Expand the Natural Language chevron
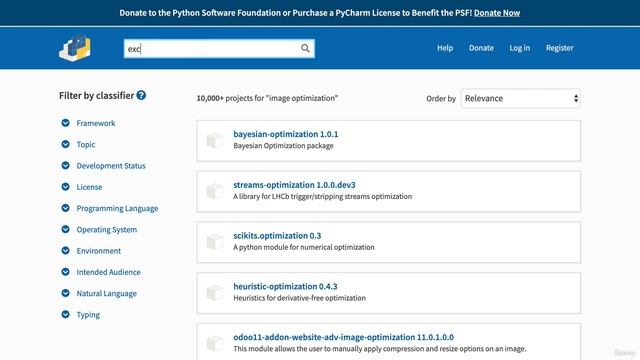This screenshot has width=640, height=360. pyautogui.click(x=65, y=293)
